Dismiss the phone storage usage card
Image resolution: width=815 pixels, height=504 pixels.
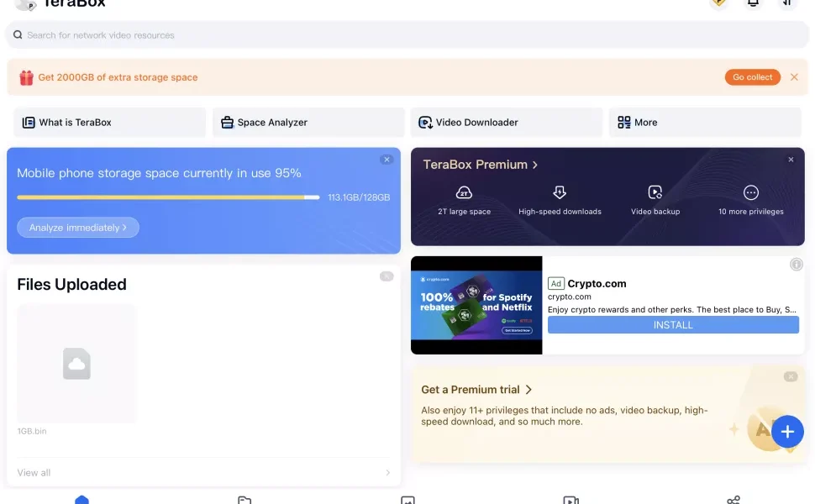(386, 160)
